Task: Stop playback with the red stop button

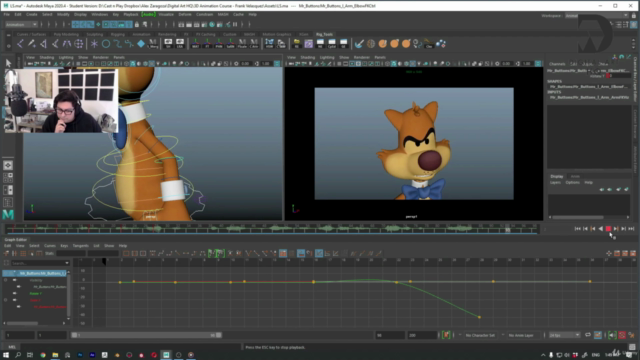Action: (608, 229)
